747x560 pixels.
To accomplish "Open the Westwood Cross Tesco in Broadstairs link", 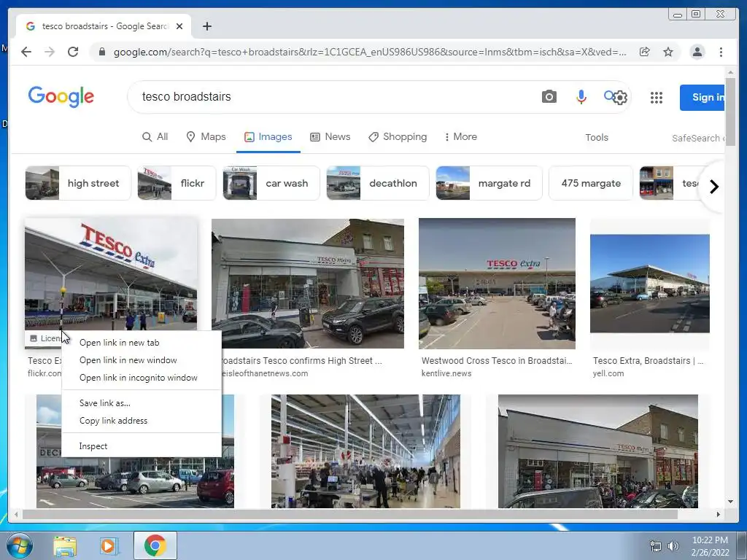I will 497,361.
